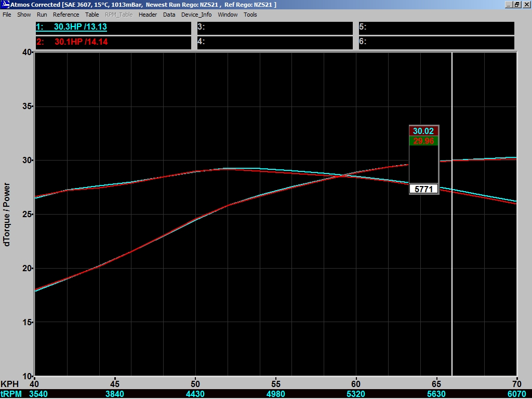Select run 1 slot showing 30.3HP /13.13

(113, 28)
